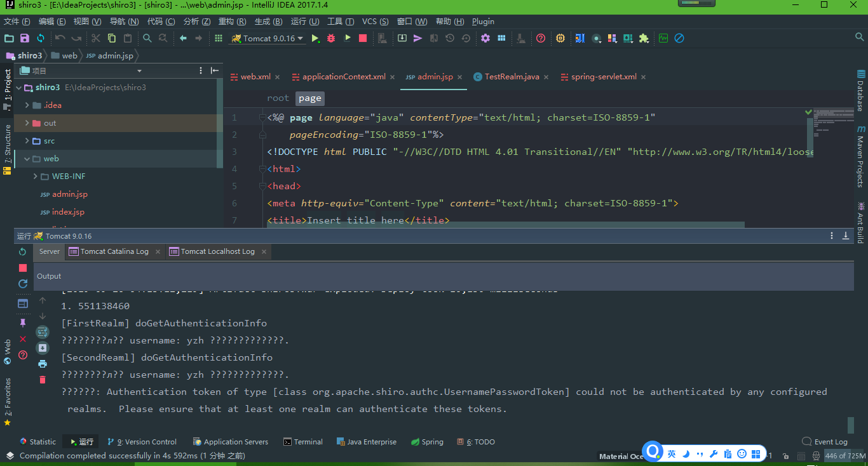Viewport: 868px width, 466px height.
Task: Run with coverage icon
Action: pyautogui.click(x=347, y=38)
